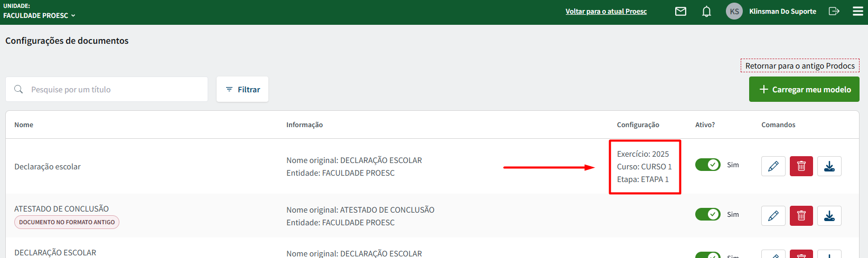Delete the Declaração escolar document
Image resolution: width=868 pixels, height=258 pixels.
(801, 166)
